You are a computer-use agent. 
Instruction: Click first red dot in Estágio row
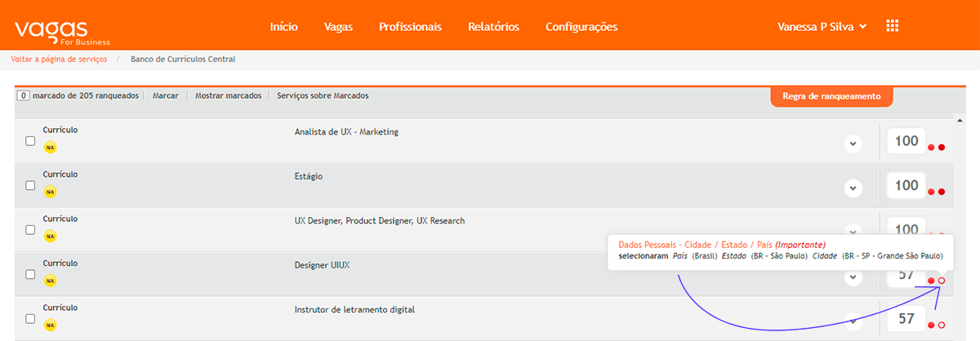click(931, 192)
